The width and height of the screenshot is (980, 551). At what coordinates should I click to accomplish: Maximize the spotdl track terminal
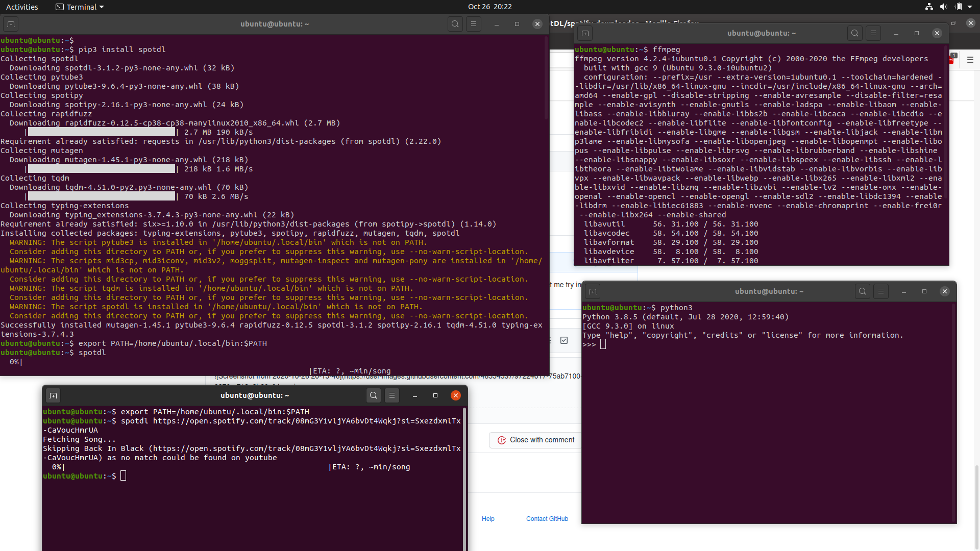click(435, 395)
